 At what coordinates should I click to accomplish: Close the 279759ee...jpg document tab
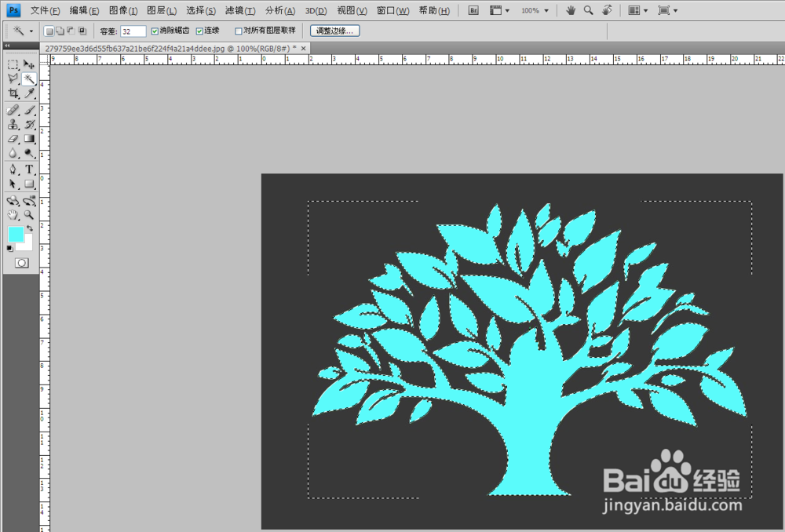[303, 49]
